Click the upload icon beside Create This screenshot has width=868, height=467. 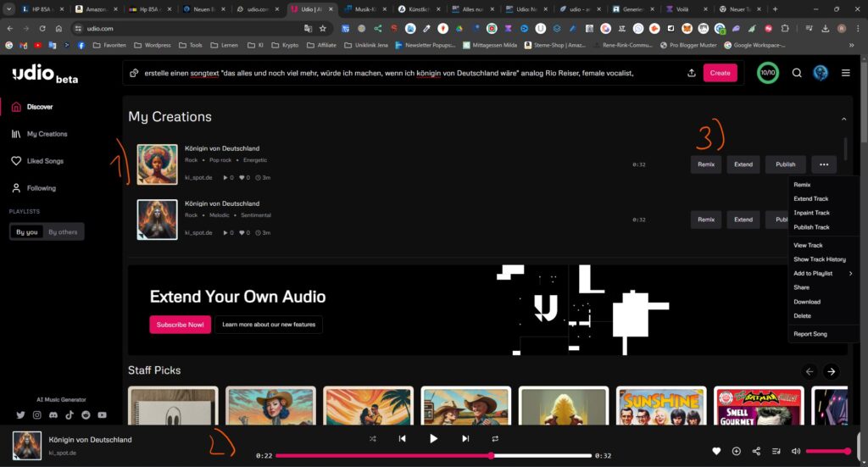[692, 73]
